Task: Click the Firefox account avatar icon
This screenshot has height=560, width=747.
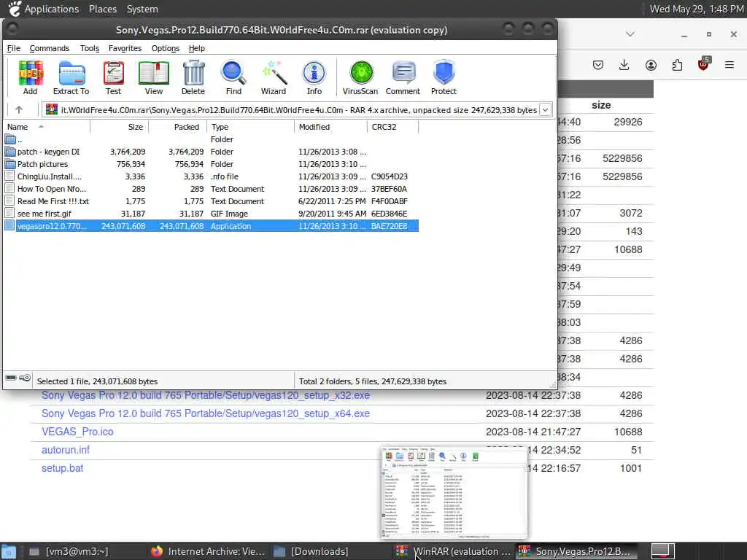Action: coord(651,65)
